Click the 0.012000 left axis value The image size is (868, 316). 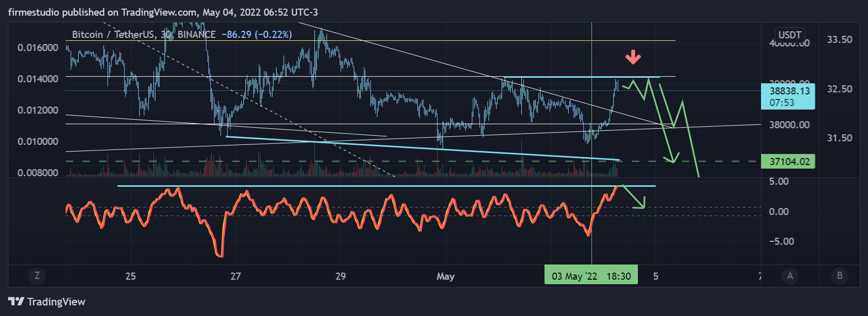point(38,110)
